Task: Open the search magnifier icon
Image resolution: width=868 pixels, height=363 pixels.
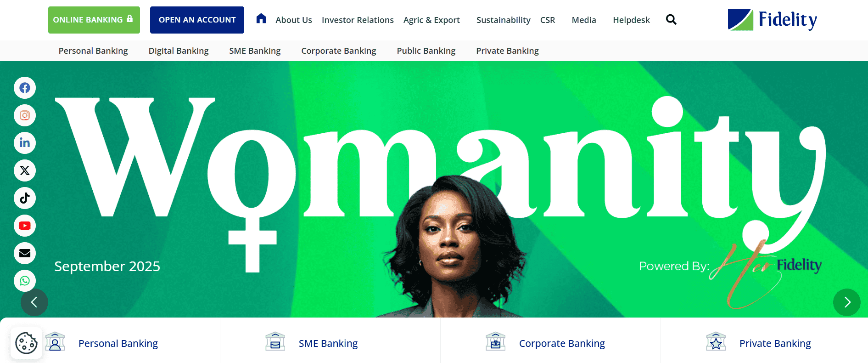Action: pos(671,19)
